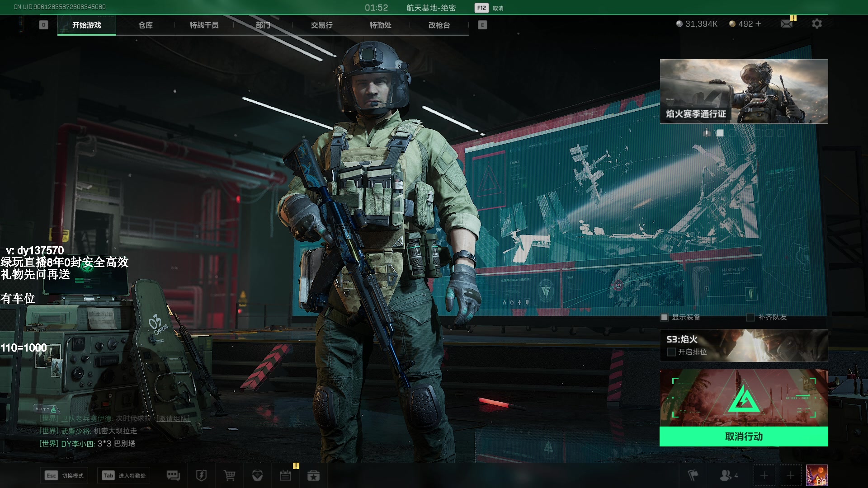
Task: Open the friends list showing 4
Action: [728, 475]
